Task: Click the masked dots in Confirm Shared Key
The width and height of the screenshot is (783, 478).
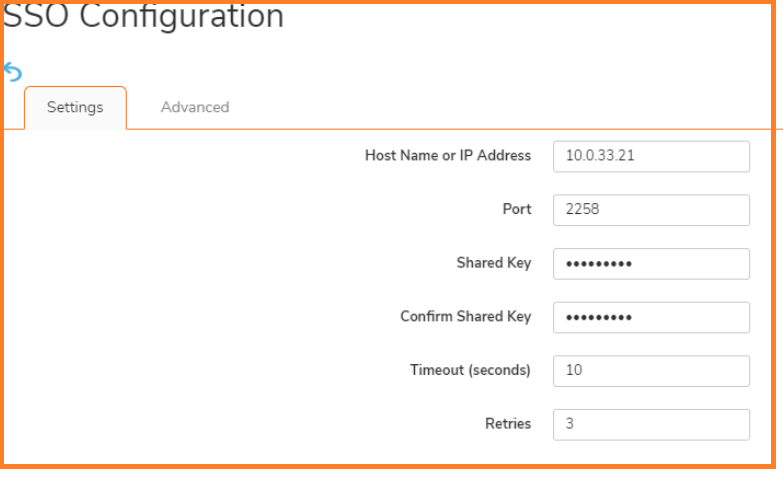Action: click(599, 317)
